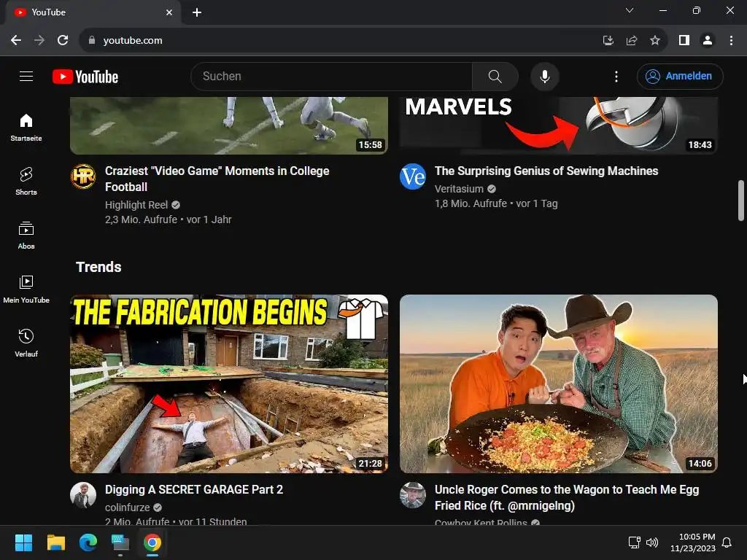The height and width of the screenshot is (560, 747).
Task: Open the Chrome profile icon
Action: [708, 41]
